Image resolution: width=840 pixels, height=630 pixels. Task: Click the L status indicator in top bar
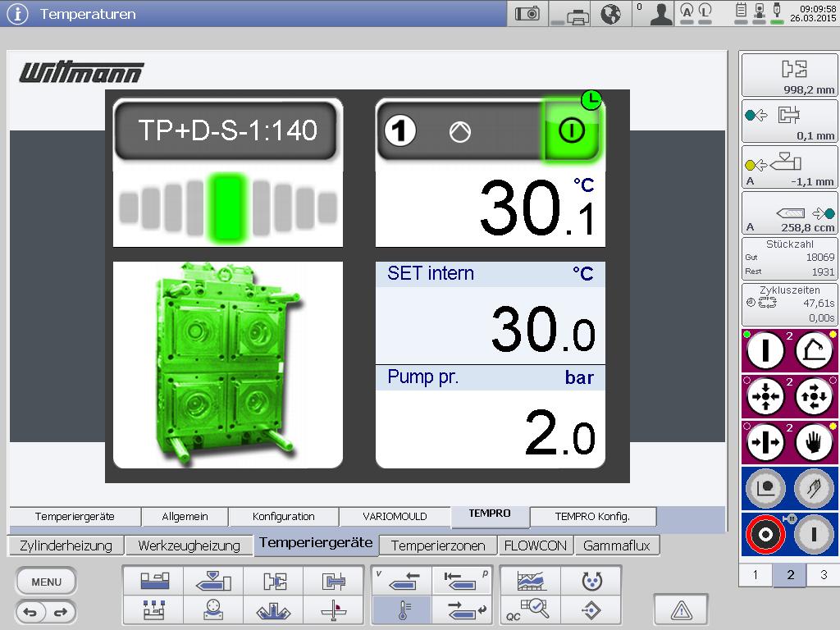[705, 13]
